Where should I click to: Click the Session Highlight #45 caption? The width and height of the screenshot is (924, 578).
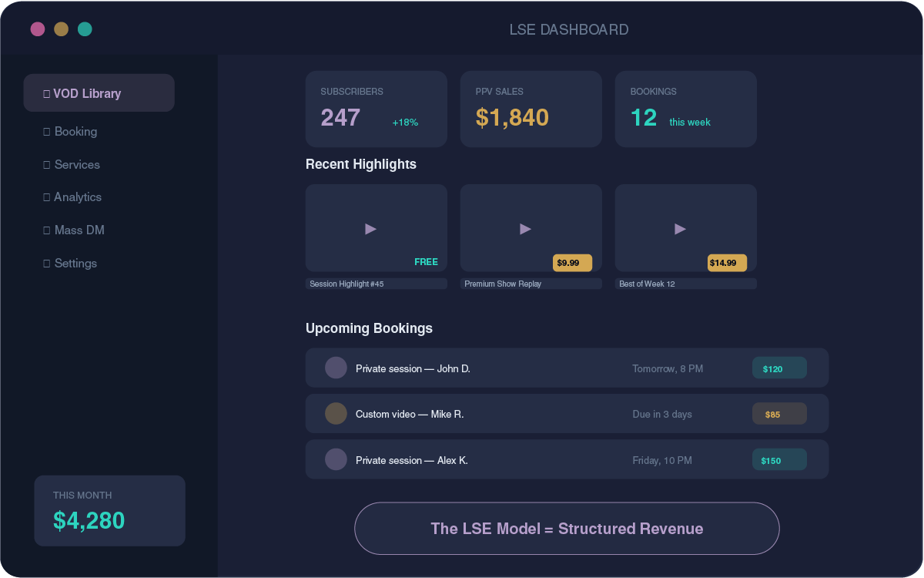click(x=377, y=284)
